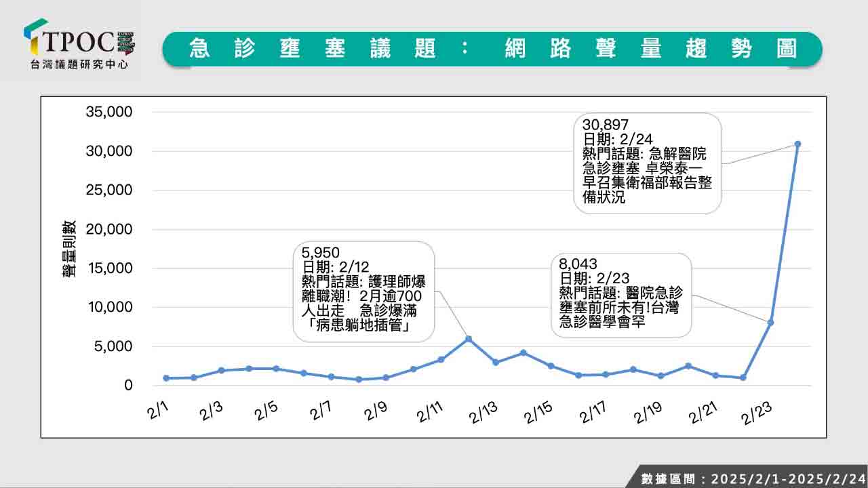Select the 2/24 peak data point
The height and width of the screenshot is (488, 868).
pyautogui.click(x=797, y=144)
